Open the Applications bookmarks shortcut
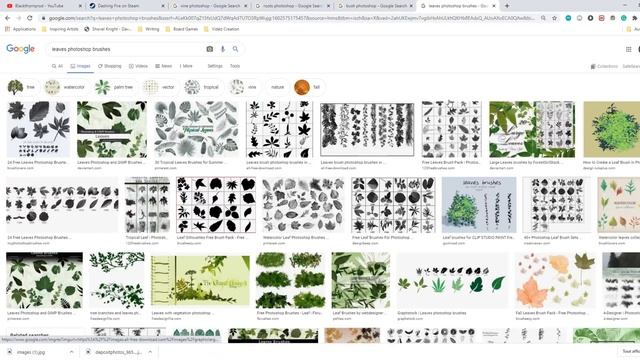Image resolution: width=640 pixels, height=360 pixels. click(20, 29)
